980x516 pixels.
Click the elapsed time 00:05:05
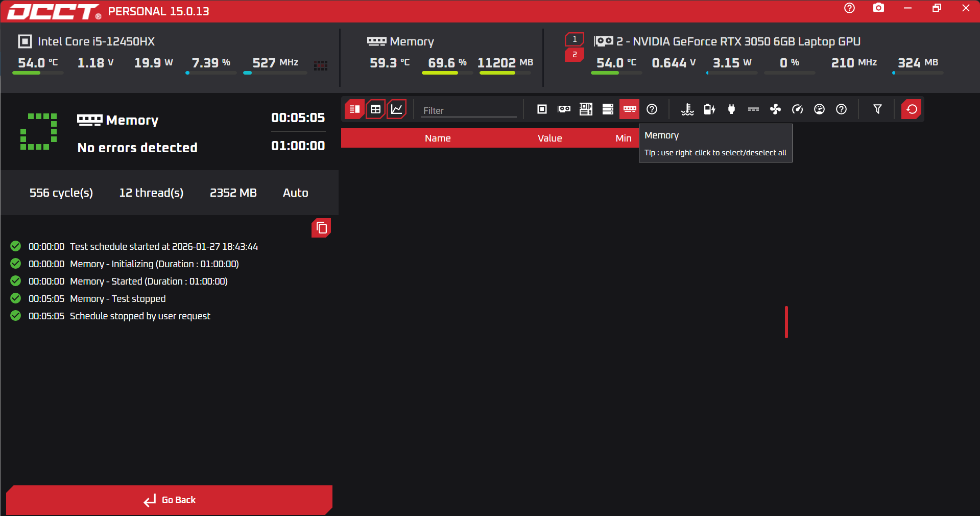(298, 118)
